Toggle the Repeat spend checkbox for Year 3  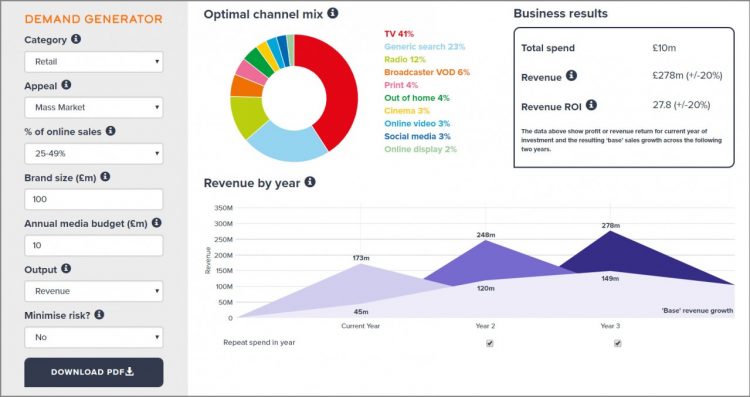(x=618, y=343)
